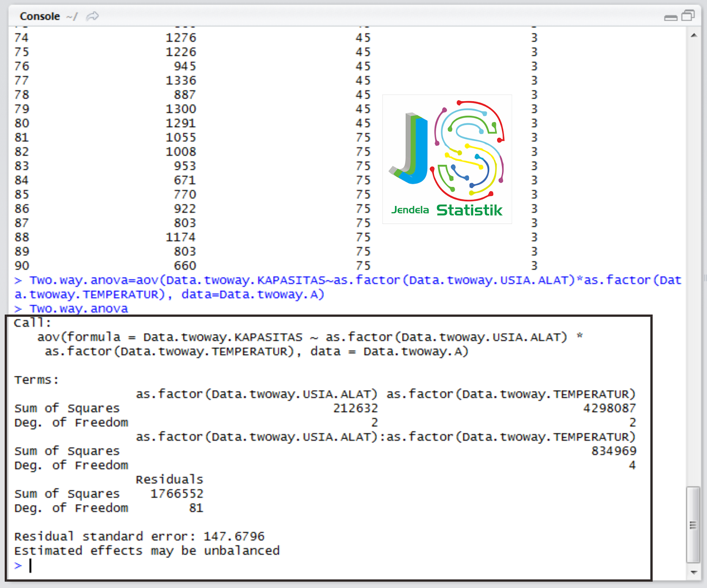Click the value 1300 in row 79
707x588 pixels.
(181, 109)
